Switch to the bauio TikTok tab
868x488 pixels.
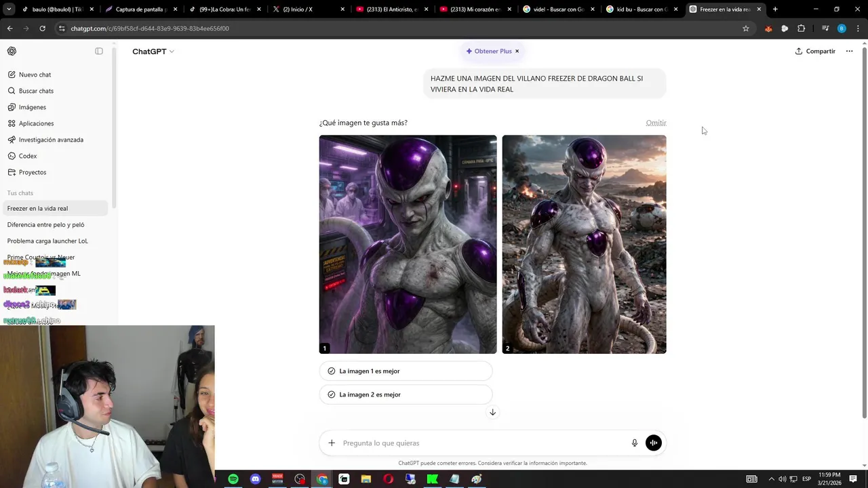(58, 9)
